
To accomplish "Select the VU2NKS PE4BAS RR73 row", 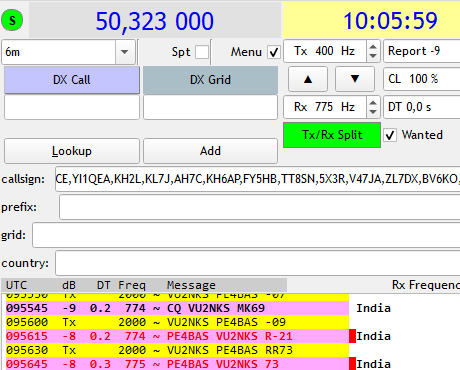I will pos(177,350).
